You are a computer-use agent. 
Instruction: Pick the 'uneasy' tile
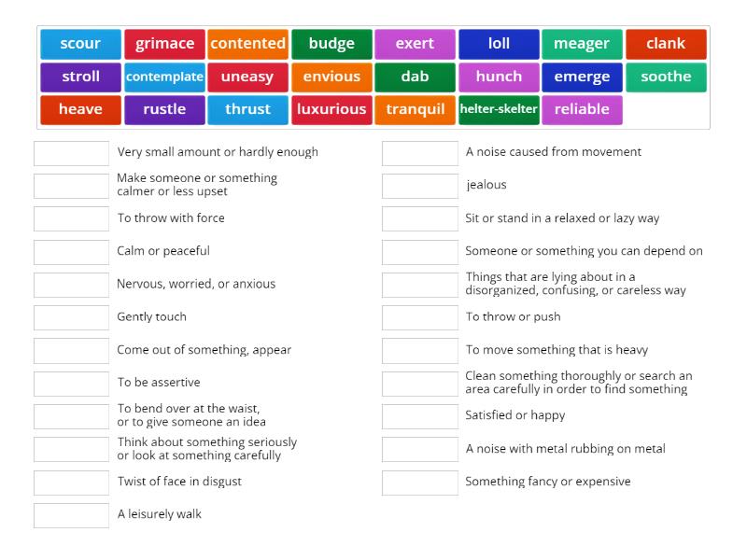click(248, 77)
